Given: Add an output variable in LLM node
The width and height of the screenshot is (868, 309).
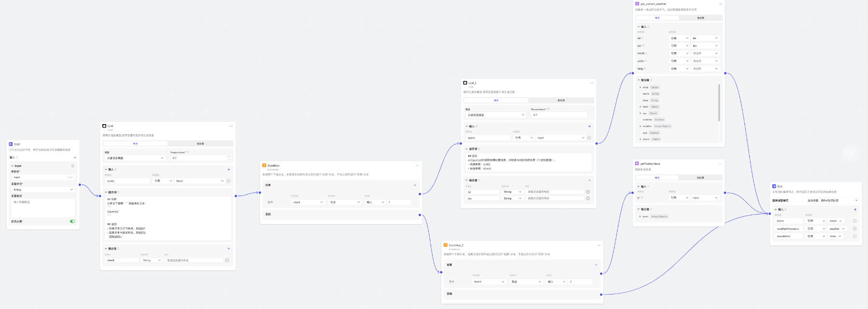Looking at the screenshot, I should 229,249.
